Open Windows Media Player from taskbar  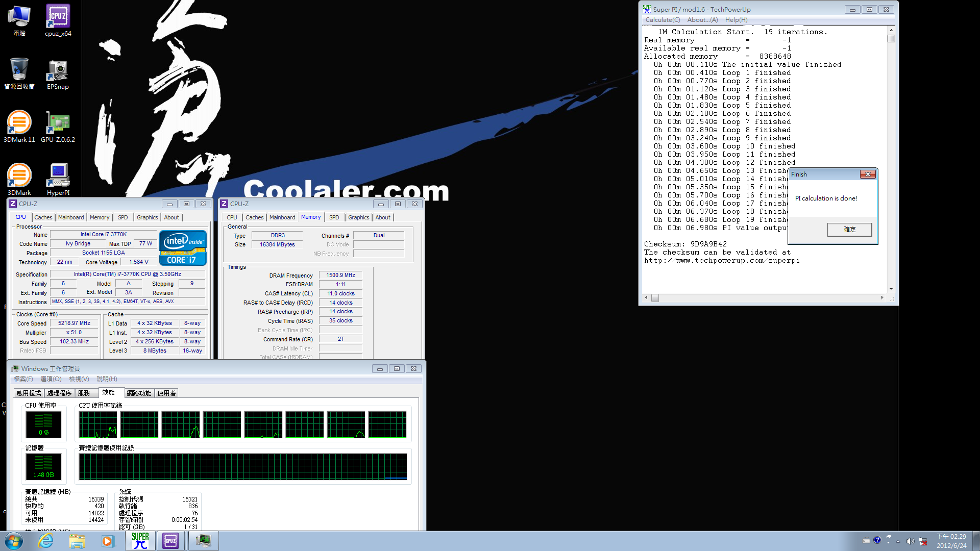tap(107, 541)
